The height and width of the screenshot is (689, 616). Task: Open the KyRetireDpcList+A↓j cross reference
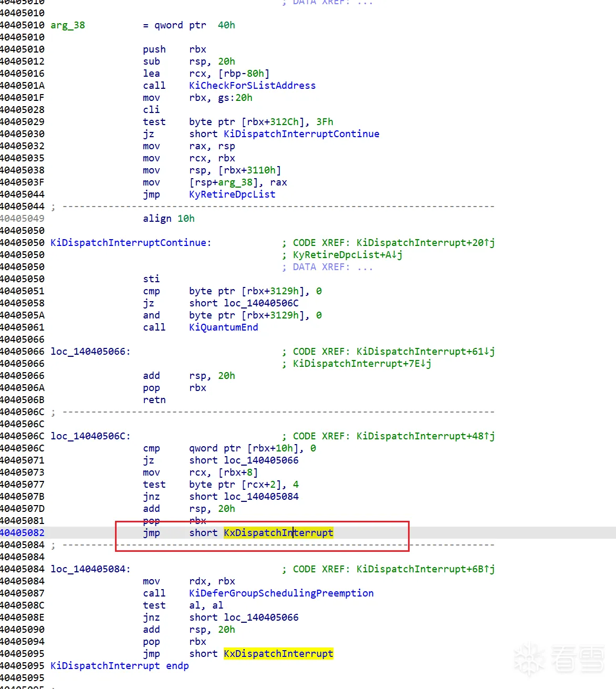348,255
